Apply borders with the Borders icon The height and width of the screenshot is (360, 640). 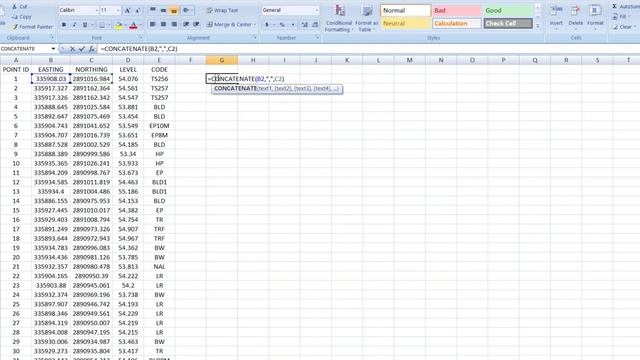coord(102,25)
